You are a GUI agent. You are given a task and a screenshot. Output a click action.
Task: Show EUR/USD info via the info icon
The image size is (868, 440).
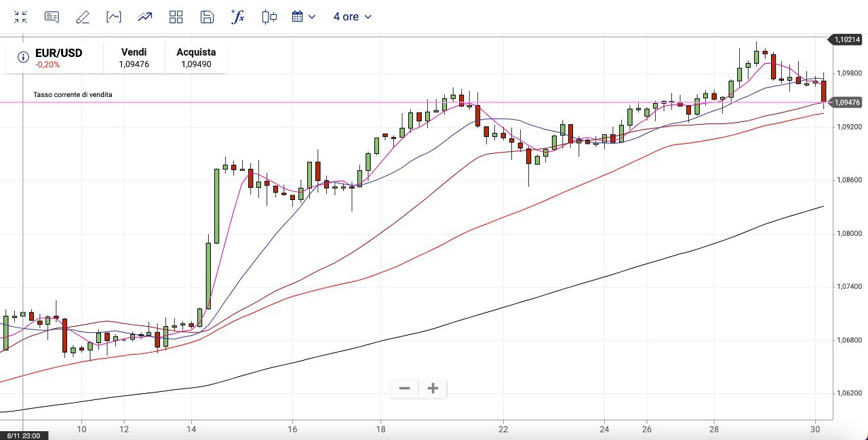click(23, 58)
